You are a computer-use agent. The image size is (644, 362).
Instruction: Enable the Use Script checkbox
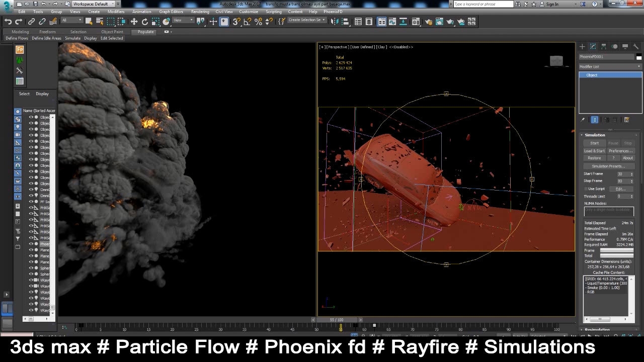586,189
